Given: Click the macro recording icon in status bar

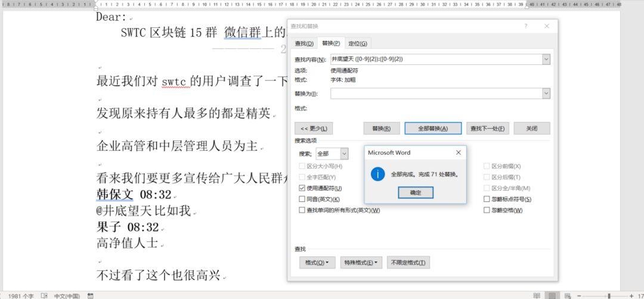Looking at the screenshot, I should (91, 295).
